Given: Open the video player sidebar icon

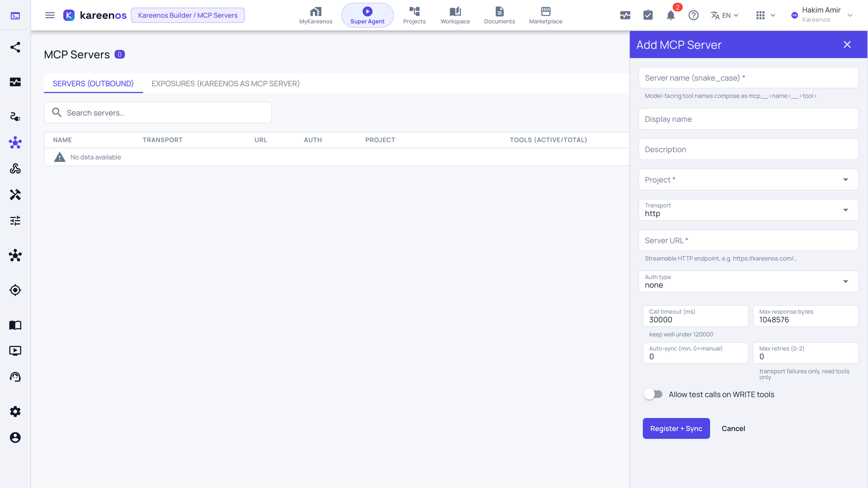Looking at the screenshot, I should 15,351.
